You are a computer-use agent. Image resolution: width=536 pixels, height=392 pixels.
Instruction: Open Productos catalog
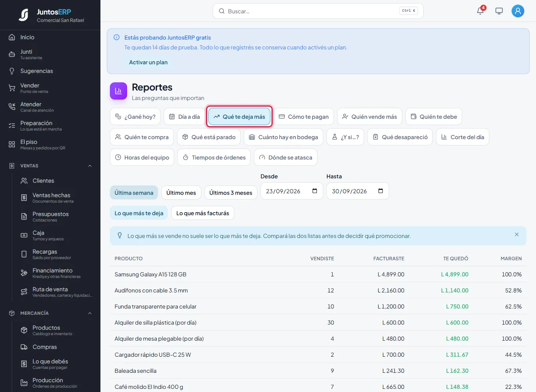pos(56,330)
